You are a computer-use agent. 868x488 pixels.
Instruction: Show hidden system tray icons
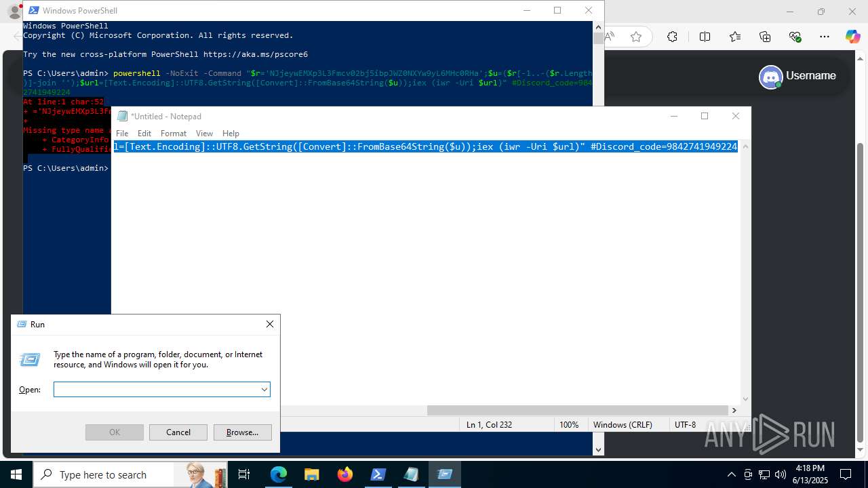tap(731, 474)
